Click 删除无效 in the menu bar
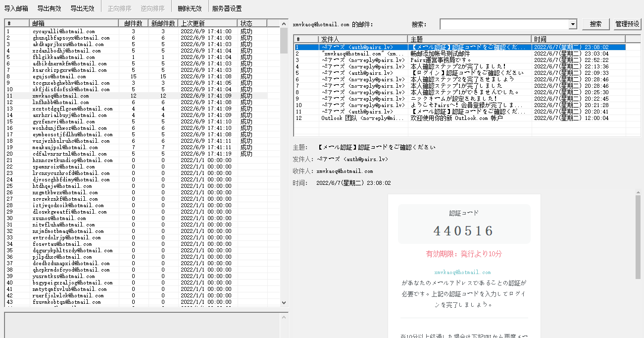 [190, 8]
